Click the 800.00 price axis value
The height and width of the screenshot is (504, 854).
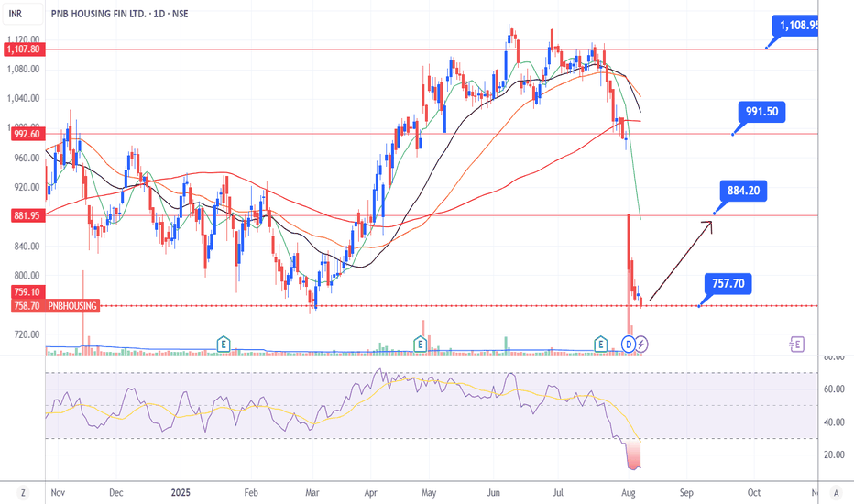(x=27, y=276)
